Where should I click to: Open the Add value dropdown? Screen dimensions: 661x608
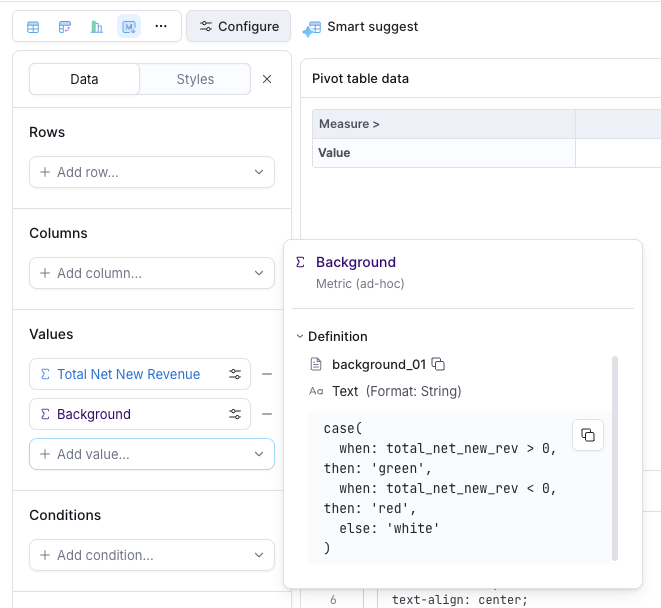click(152, 454)
